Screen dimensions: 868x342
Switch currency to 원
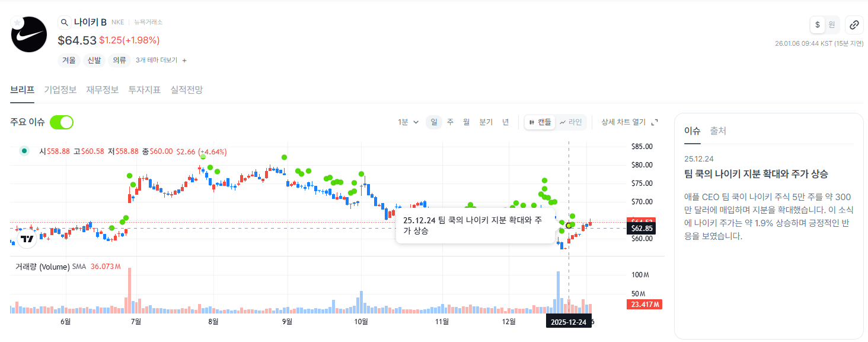(x=832, y=25)
